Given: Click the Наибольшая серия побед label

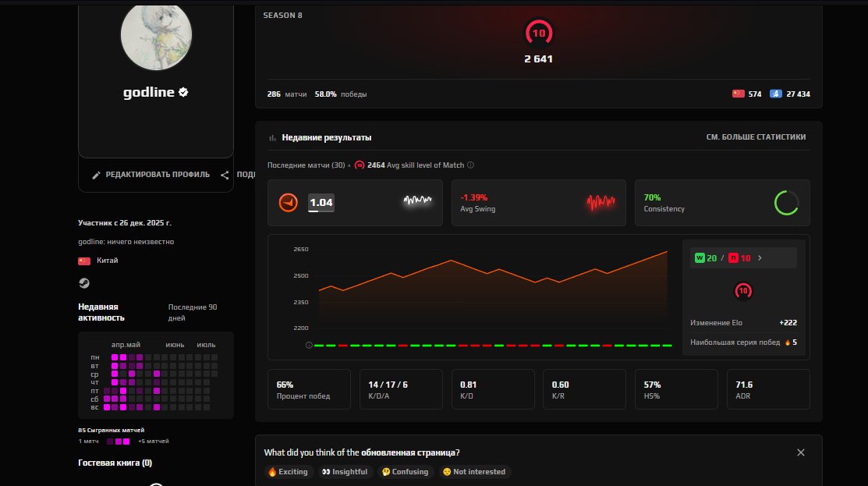Looking at the screenshot, I should coord(735,342).
